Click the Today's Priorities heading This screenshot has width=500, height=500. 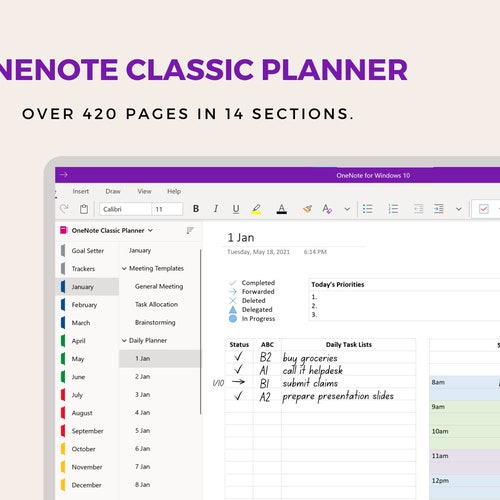pos(338,284)
